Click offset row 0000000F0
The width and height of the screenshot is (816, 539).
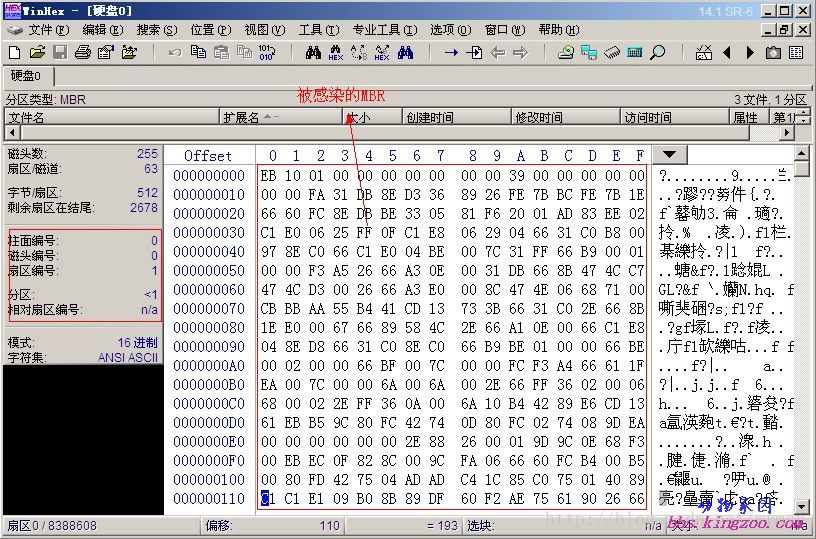(x=209, y=460)
